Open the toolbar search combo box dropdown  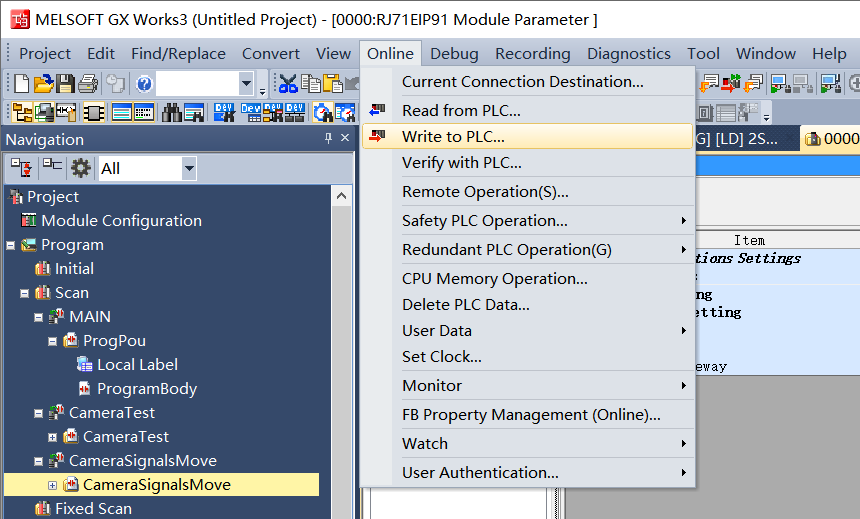tap(246, 84)
